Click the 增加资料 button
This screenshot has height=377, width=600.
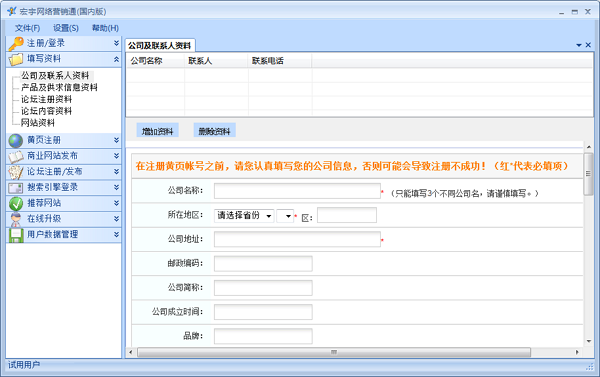click(157, 131)
